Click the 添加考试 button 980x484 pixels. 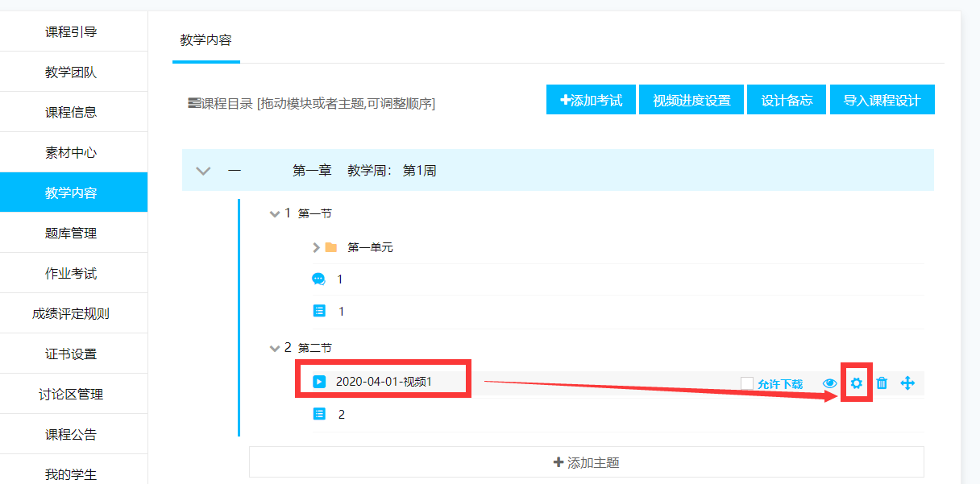[x=591, y=101]
